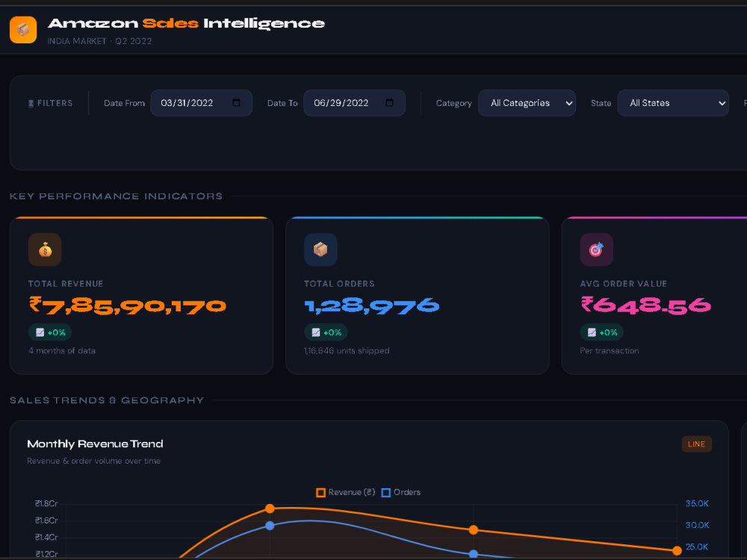
Task: Click the Date To field 06/29/2022
Action: coord(354,103)
